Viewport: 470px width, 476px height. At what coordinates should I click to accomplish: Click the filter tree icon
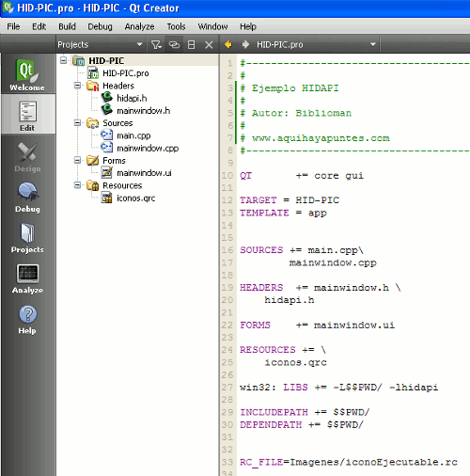[156, 45]
